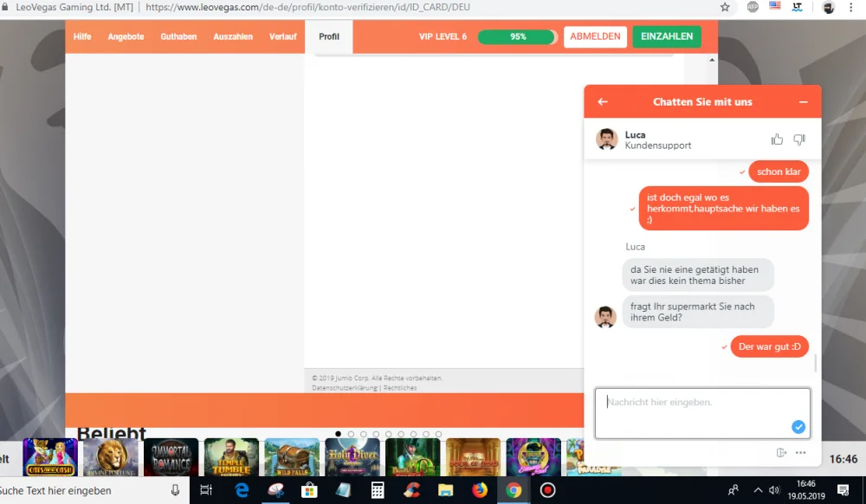Click the EINZAHLEN button
866x504 pixels.
coord(667,36)
